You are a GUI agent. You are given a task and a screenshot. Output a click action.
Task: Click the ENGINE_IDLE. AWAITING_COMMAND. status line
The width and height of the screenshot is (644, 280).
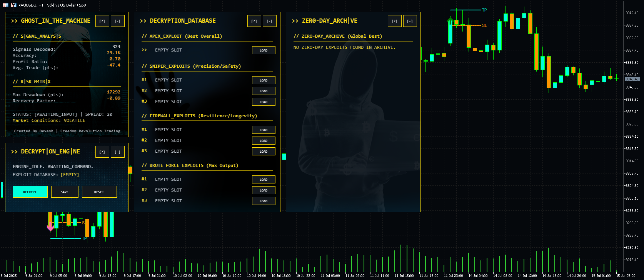coord(53,167)
